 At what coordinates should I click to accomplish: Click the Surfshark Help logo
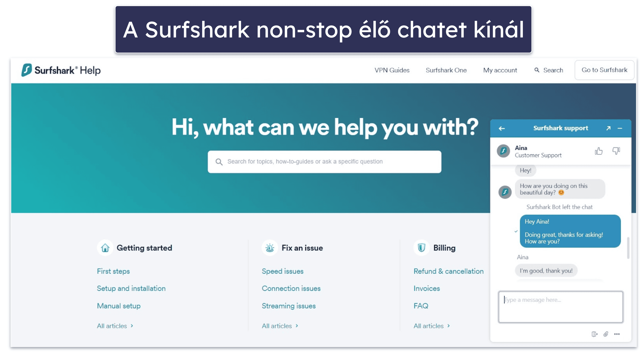click(x=61, y=70)
